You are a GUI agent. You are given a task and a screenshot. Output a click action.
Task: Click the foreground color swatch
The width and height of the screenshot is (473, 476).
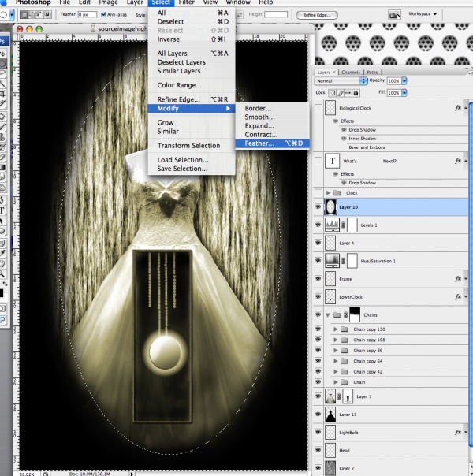(2, 293)
